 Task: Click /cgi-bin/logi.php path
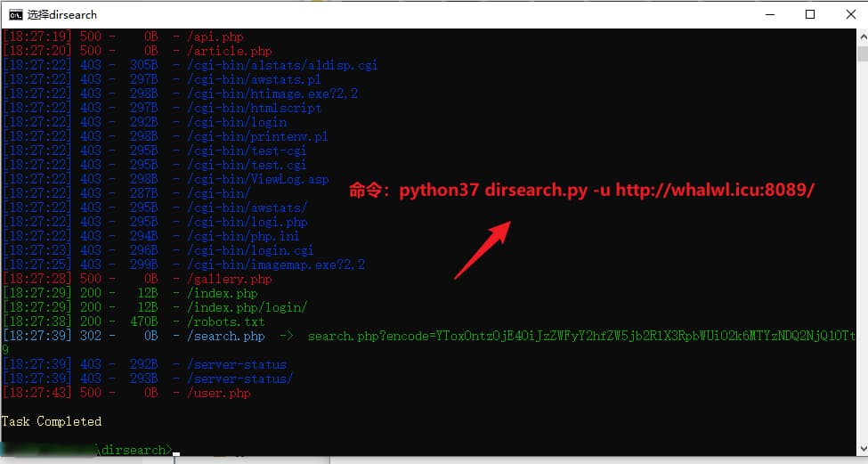[x=247, y=222]
